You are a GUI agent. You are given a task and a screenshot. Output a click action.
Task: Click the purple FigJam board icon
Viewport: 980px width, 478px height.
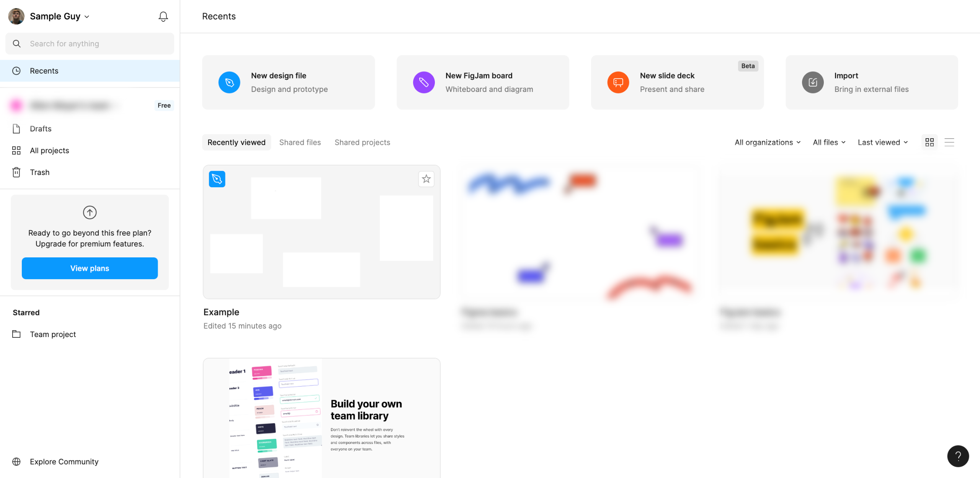(x=424, y=82)
